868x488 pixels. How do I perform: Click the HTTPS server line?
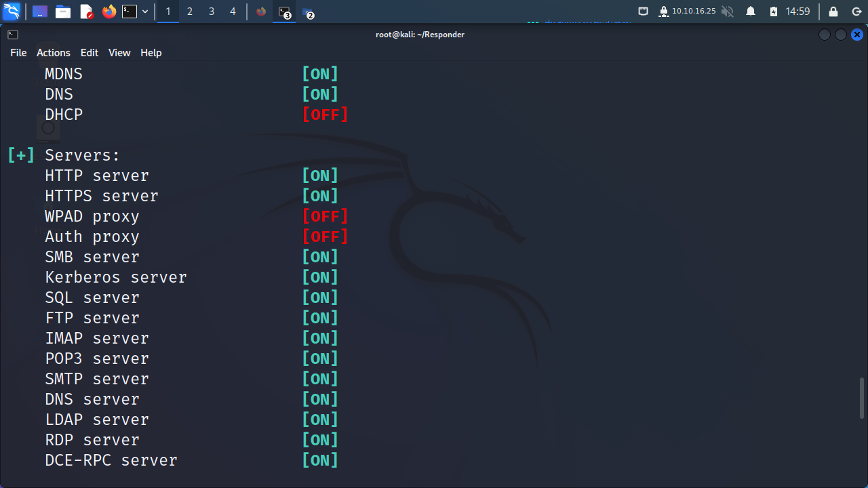[102, 196]
